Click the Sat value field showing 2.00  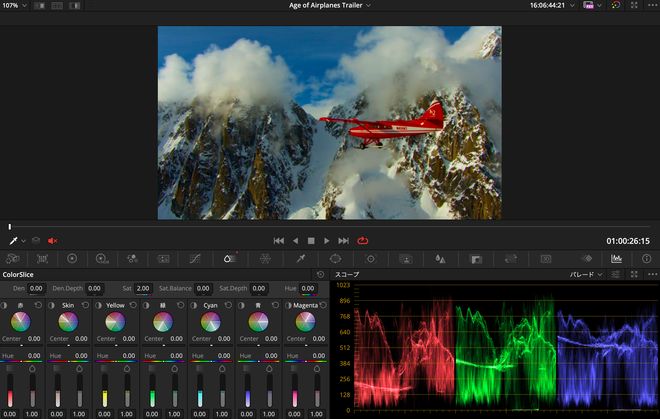tap(142, 288)
